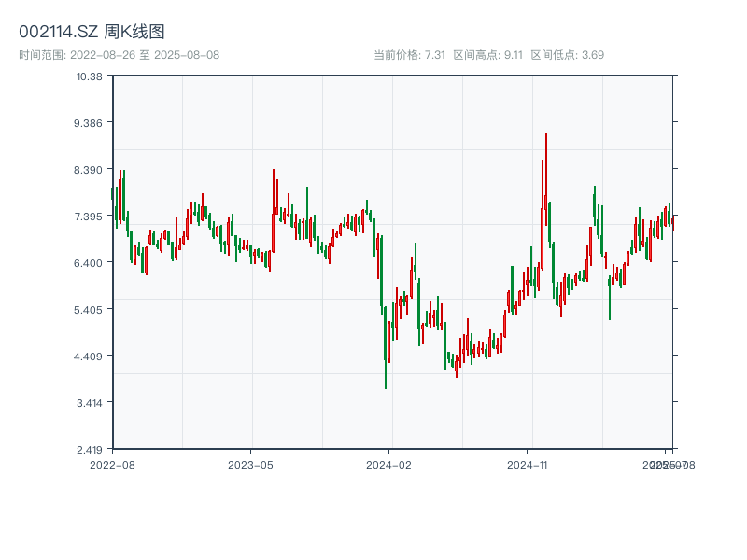Click the 10.38 y-axis label
747x560 pixels.
pos(91,77)
